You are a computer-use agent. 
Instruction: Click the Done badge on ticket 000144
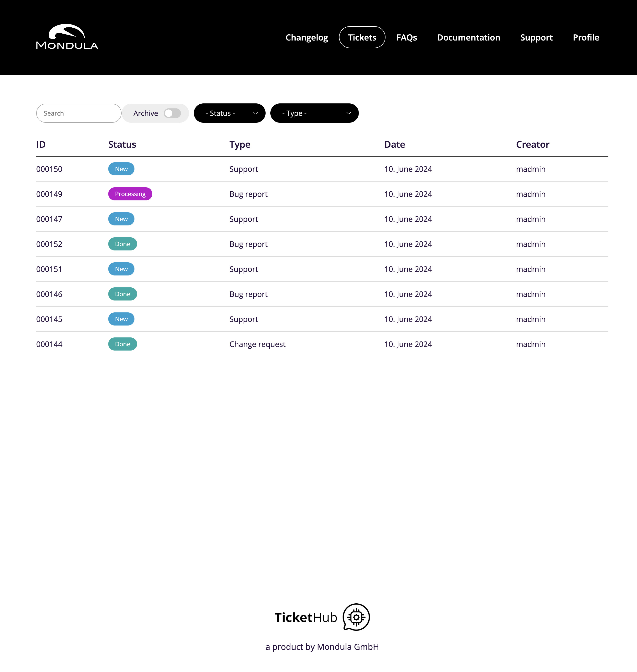pos(123,344)
